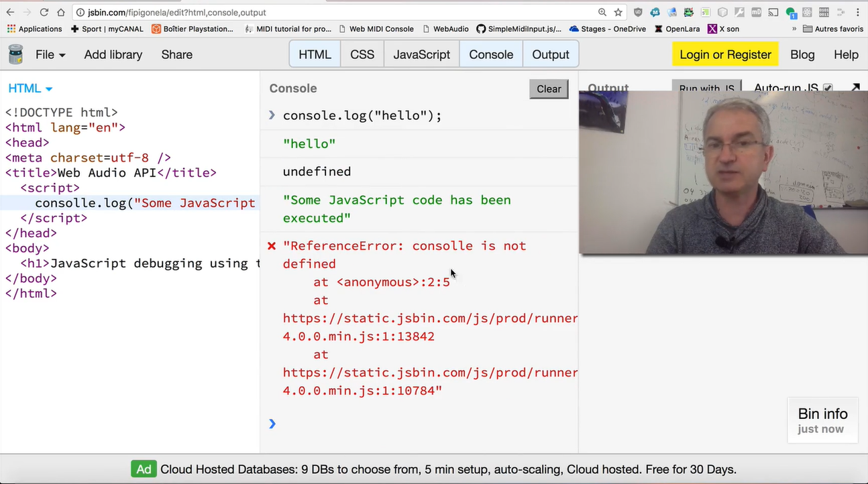Open the SimpleMidiInput.js GitHub bookmark

coord(519,29)
